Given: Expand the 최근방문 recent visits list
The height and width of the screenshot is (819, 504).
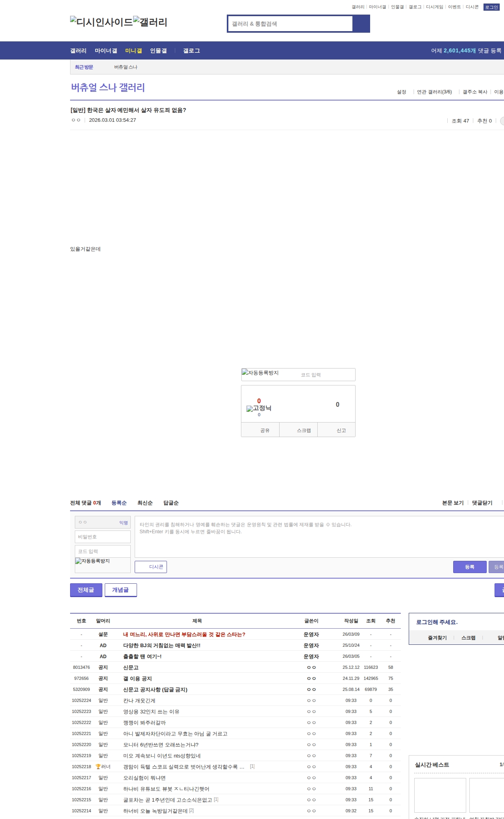Looking at the screenshot, I should coord(84,67).
